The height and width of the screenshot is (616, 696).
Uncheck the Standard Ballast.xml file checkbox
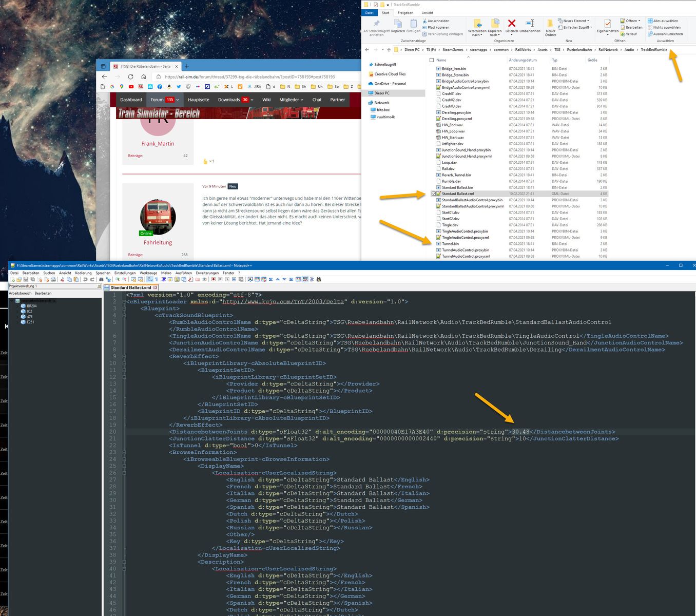[x=433, y=194]
